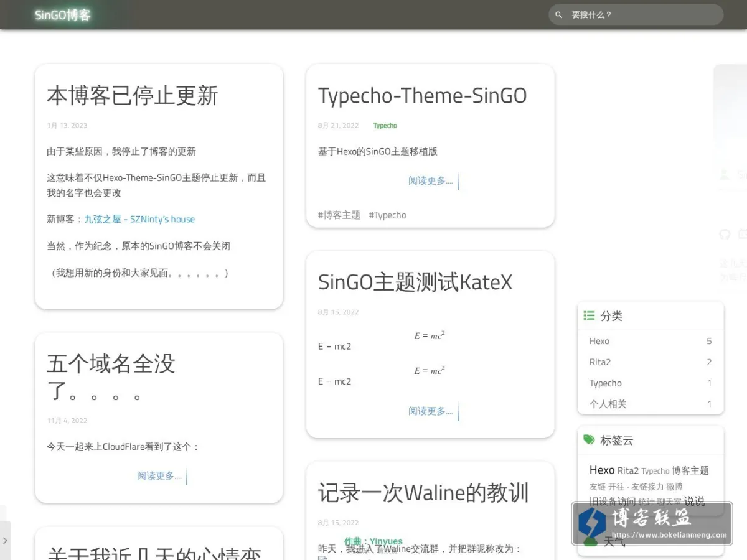Open the post SinGO主题测试KateX

pos(415,282)
